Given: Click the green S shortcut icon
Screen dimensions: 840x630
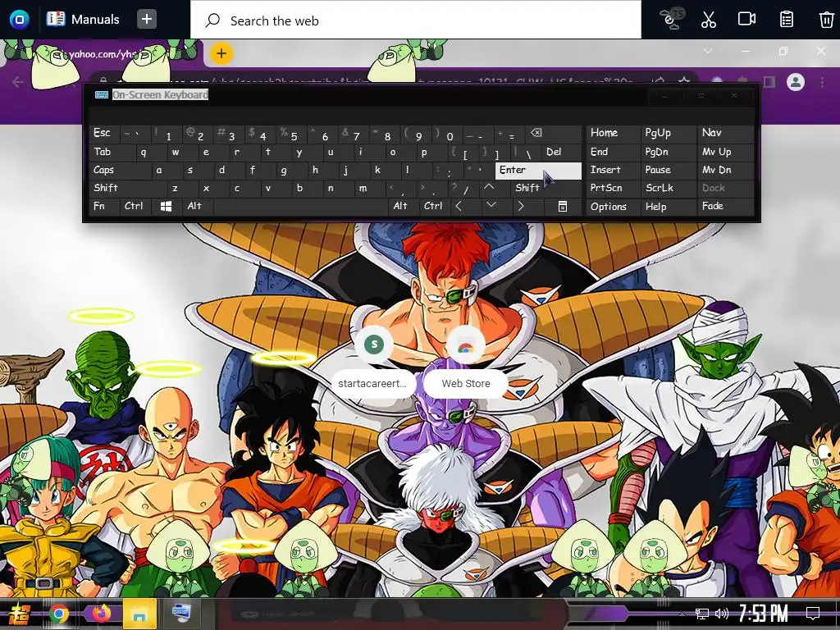Looking at the screenshot, I should [374, 344].
